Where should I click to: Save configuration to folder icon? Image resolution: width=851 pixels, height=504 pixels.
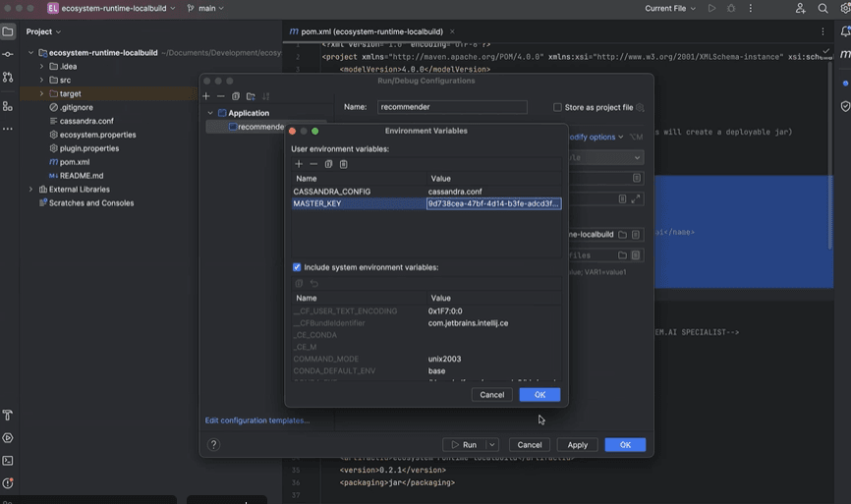[251, 96]
